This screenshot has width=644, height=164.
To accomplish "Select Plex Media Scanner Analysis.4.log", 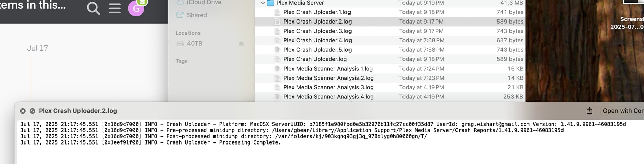I will point(328,97).
